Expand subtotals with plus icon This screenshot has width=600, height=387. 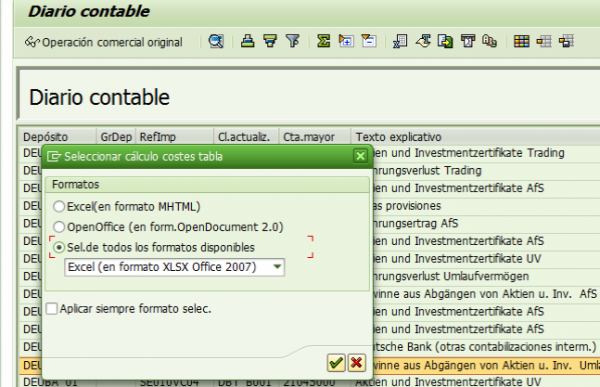346,41
